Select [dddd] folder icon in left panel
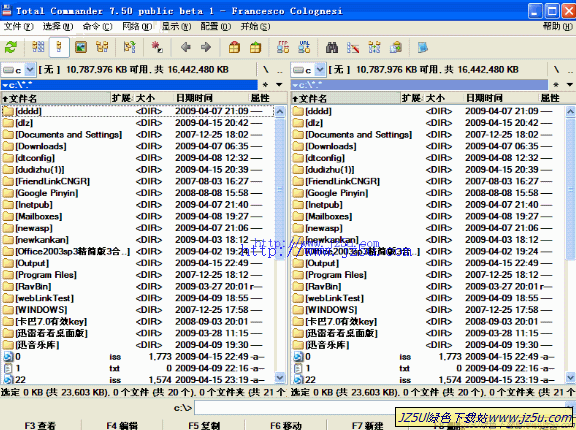This screenshot has height=430, width=576. point(8,111)
